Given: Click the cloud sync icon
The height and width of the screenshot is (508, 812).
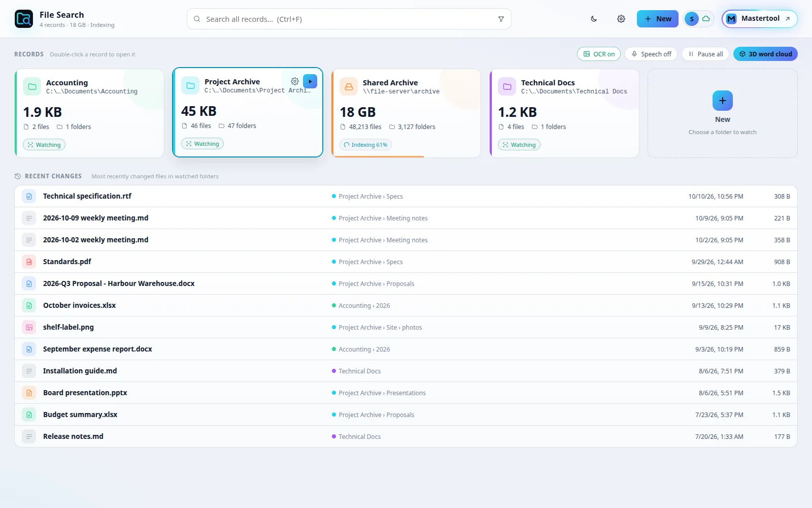Looking at the screenshot, I should [x=706, y=19].
